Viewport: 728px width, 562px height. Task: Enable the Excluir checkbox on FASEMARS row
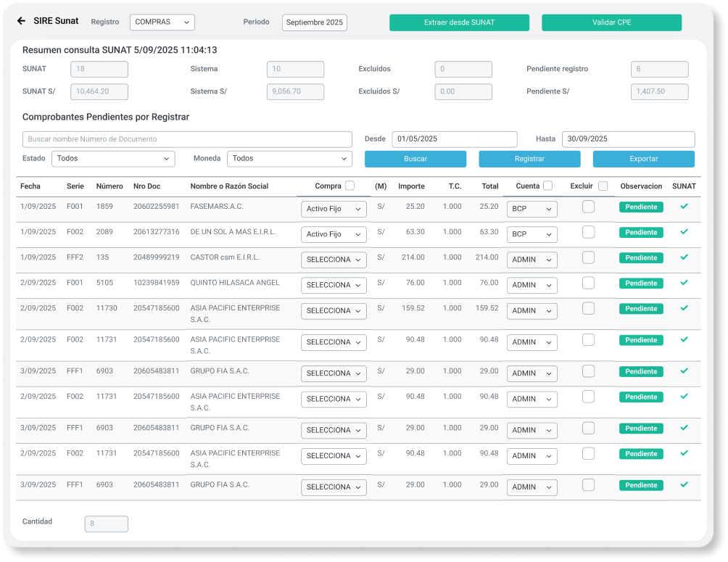[587, 207]
